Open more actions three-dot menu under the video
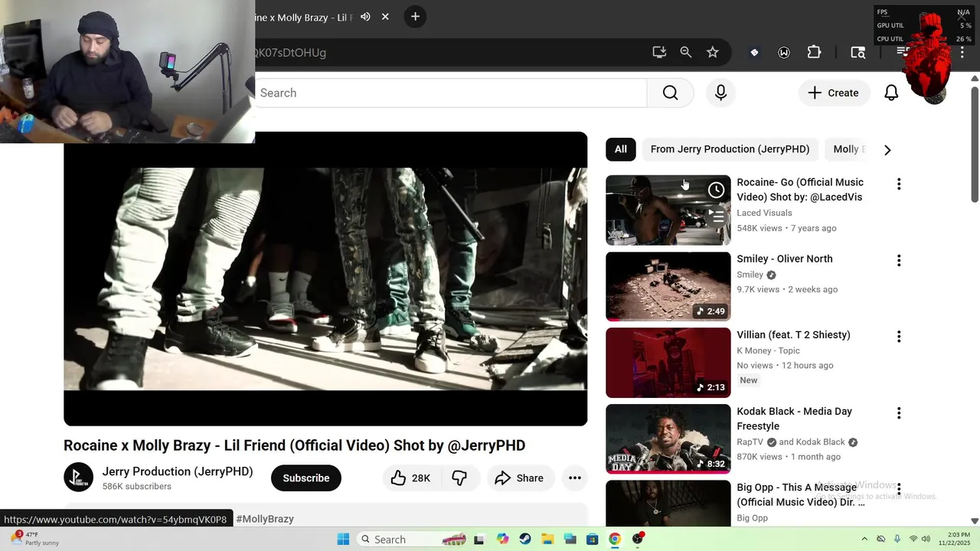980x551 pixels. [575, 478]
